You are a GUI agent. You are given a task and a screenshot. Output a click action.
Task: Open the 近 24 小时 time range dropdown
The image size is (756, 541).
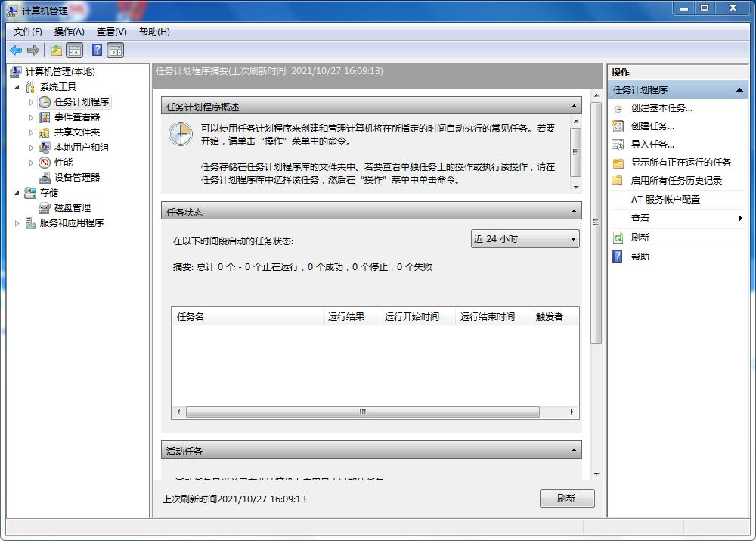[x=572, y=238]
